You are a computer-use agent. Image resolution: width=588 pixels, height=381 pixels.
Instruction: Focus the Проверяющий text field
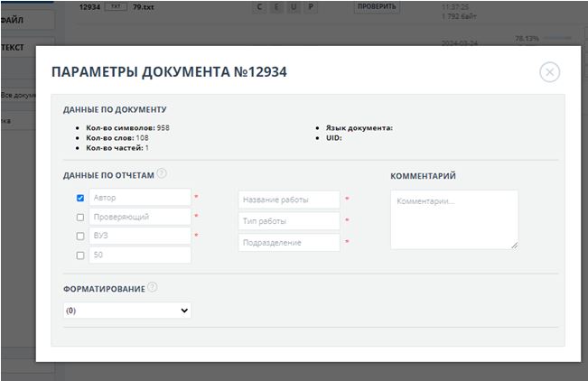click(x=140, y=217)
